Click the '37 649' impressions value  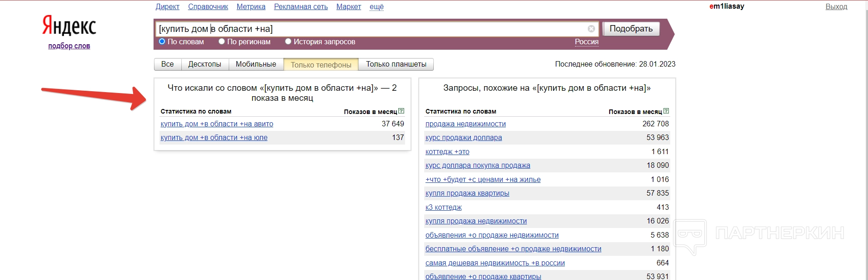coord(393,124)
